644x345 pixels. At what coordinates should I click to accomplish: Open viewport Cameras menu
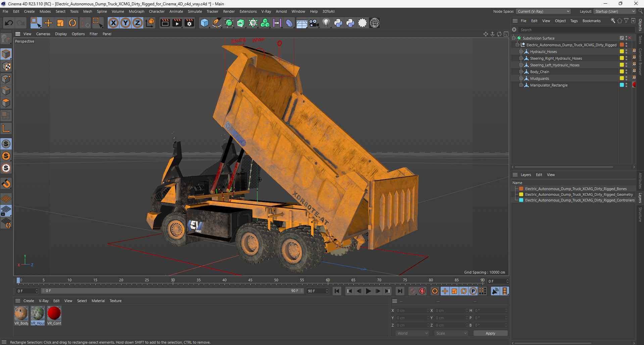click(x=43, y=34)
